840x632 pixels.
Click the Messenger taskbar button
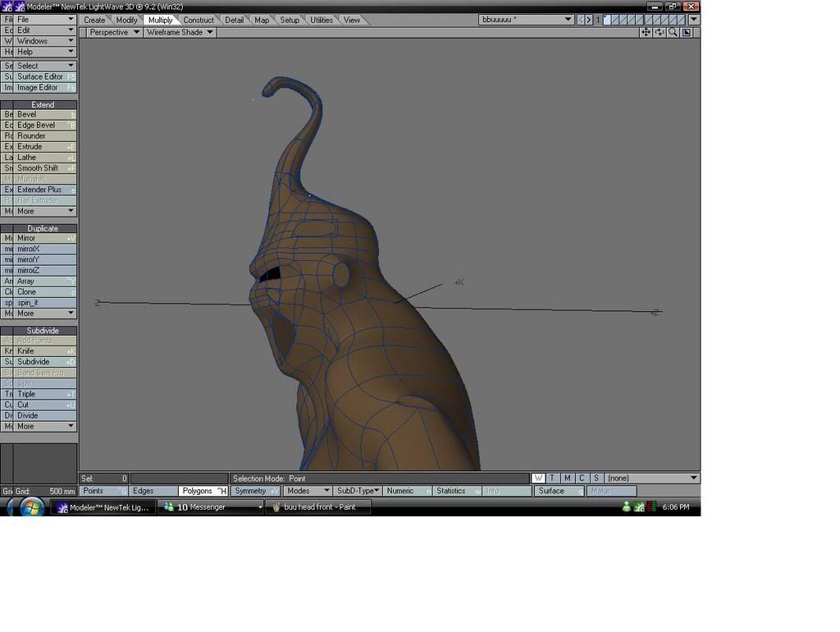pos(211,507)
